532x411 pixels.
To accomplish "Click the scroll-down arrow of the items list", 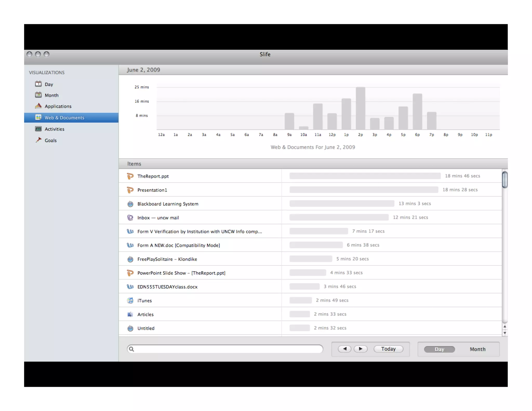I will coord(504,333).
